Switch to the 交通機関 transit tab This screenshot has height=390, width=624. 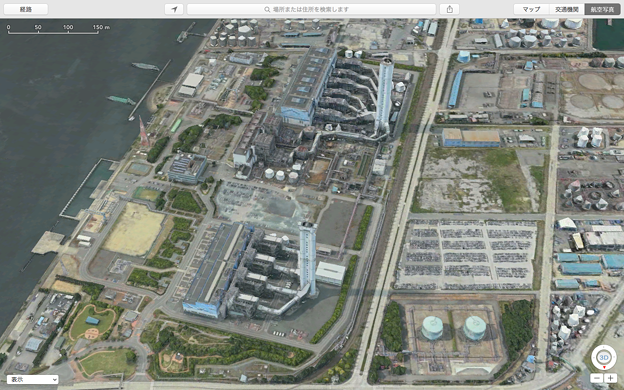[x=567, y=9]
